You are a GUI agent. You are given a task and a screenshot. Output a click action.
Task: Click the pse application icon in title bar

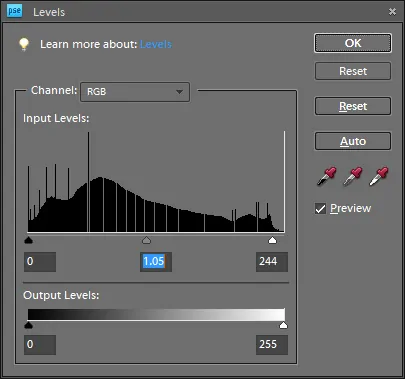(x=14, y=11)
